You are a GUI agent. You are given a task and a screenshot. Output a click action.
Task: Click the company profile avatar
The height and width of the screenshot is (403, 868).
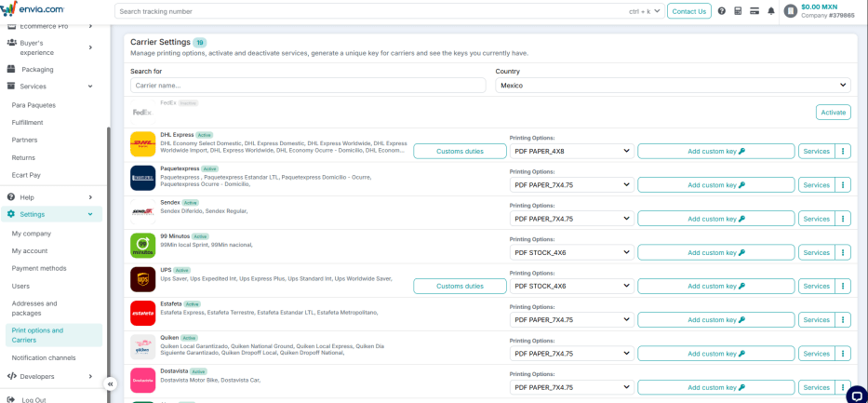click(x=790, y=11)
